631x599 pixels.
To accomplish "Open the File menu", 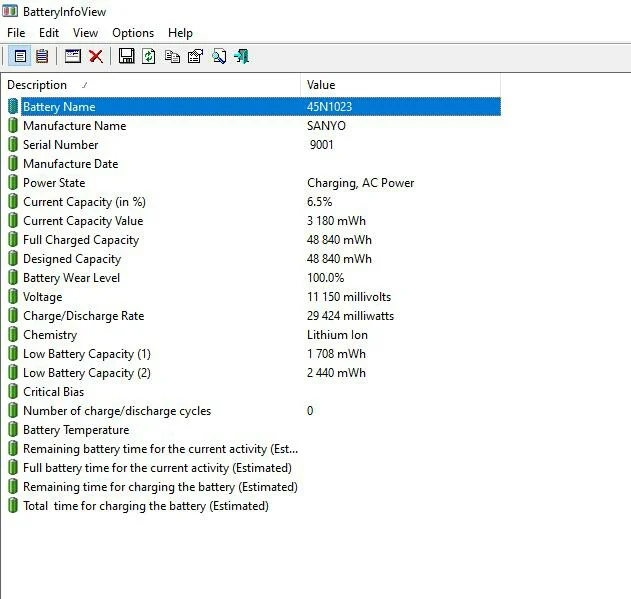I will coord(16,33).
